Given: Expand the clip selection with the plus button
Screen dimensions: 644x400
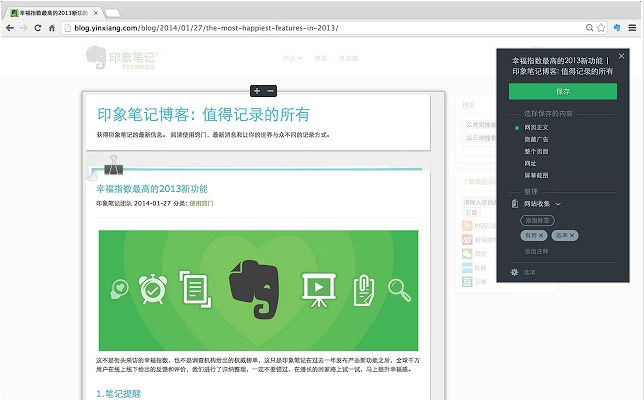Looking at the screenshot, I should pyautogui.click(x=257, y=91).
